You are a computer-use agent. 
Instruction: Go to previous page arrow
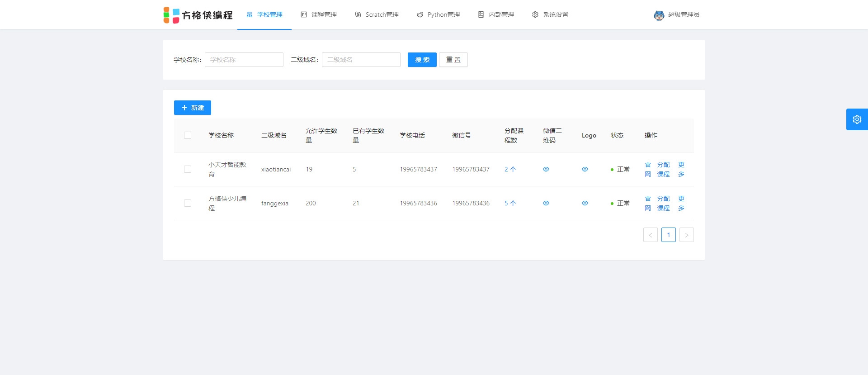650,235
